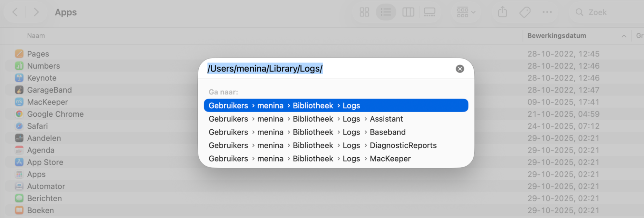Select the Safari row name
Screen dimensions: 644x218
[x=37, y=126]
